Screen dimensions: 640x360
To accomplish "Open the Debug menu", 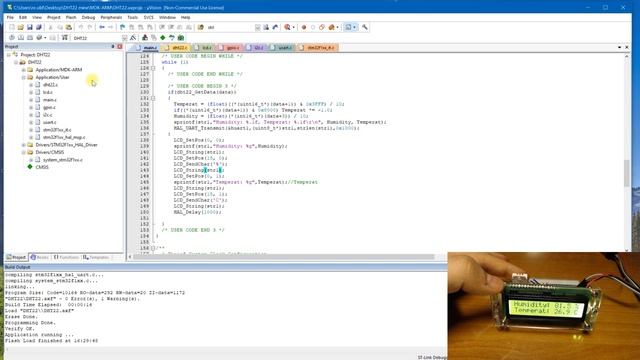I will [88, 17].
